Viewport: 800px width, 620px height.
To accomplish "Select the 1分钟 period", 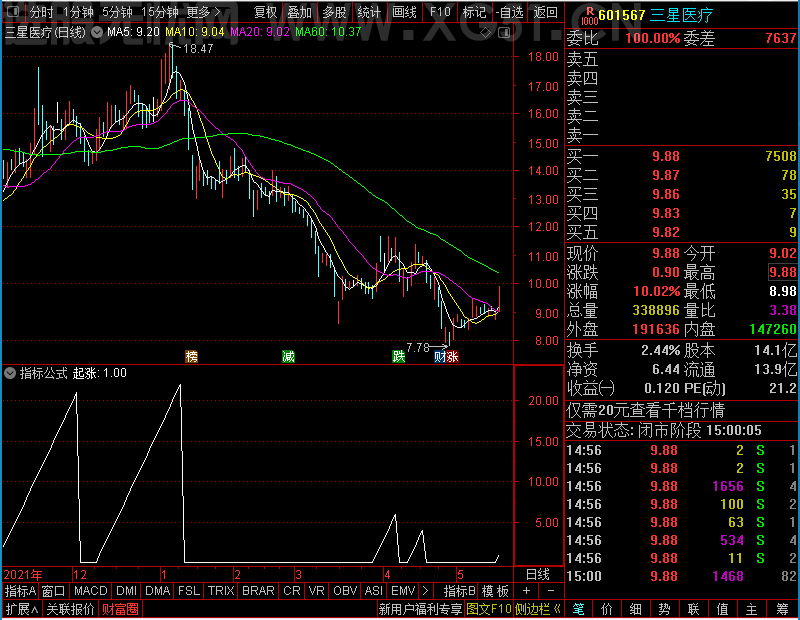I will (x=79, y=12).
